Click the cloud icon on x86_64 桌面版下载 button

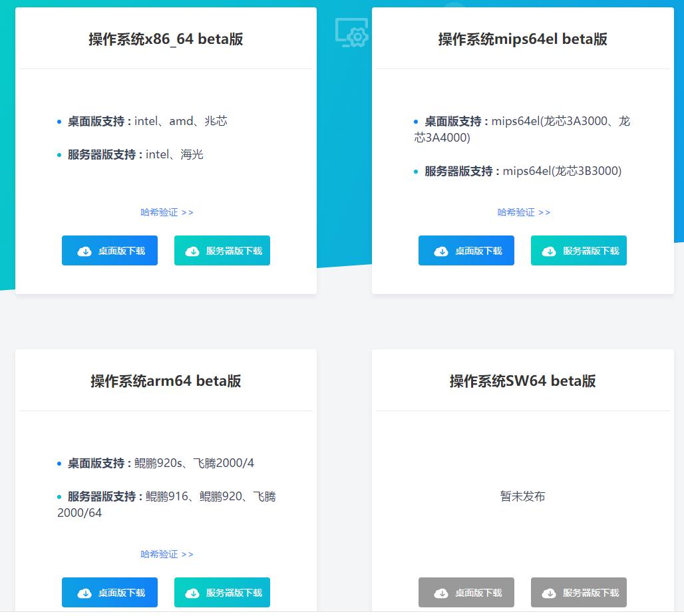85,251
